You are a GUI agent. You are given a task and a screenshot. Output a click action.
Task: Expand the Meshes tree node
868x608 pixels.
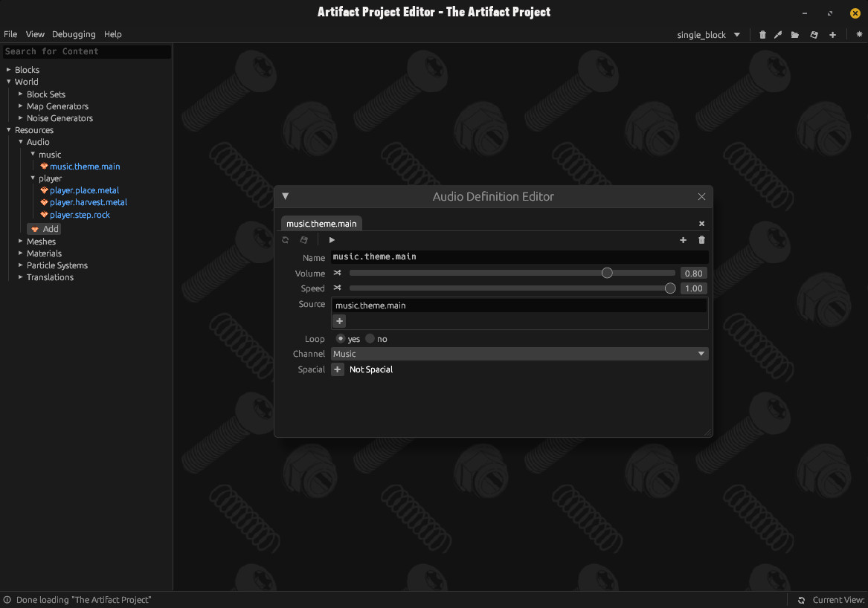click(21, 242)
